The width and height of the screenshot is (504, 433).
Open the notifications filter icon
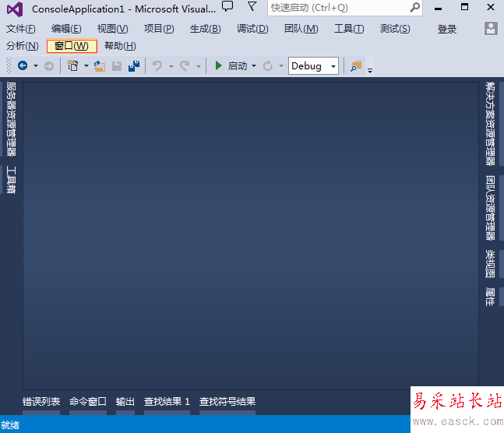252,6
